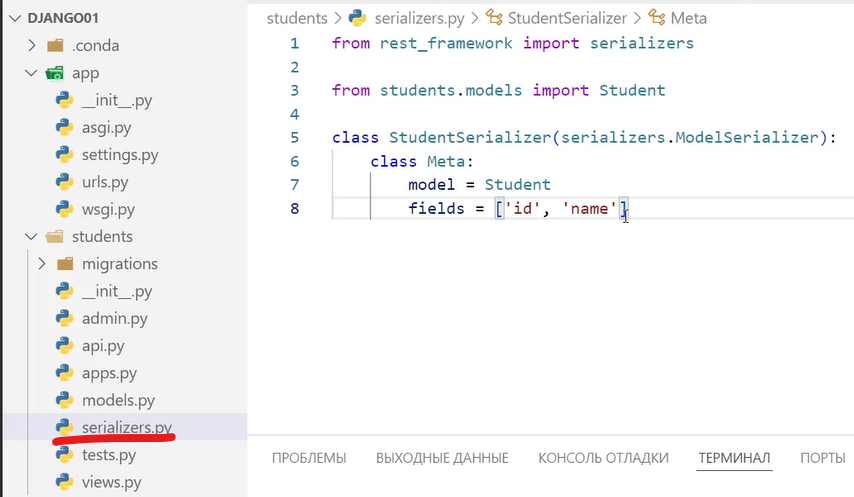Click the StudentSerializer class symbol icon in breadcrumb
Image resolution: width=854 pixels, height=497 pixels.
pos(494,18)
